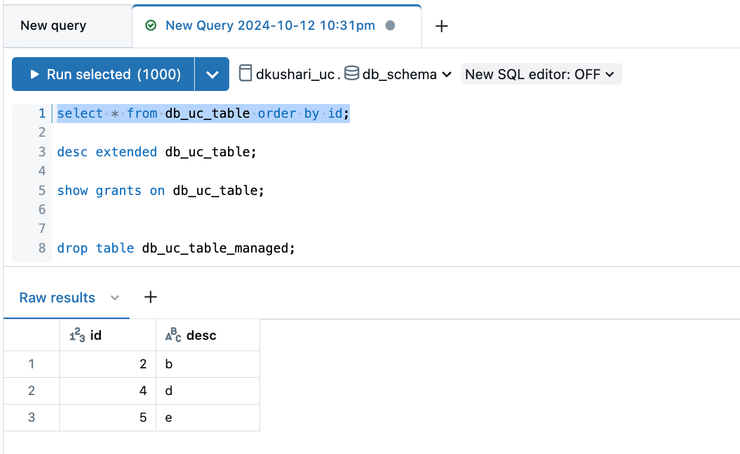Click line number 8 in the gutter
Screen dimensions: 740x454
[42, 248]
